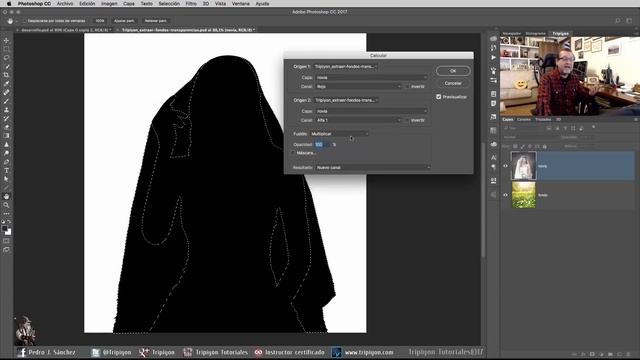Click the Ajustar pantalla button

click(x=124, y=20)
